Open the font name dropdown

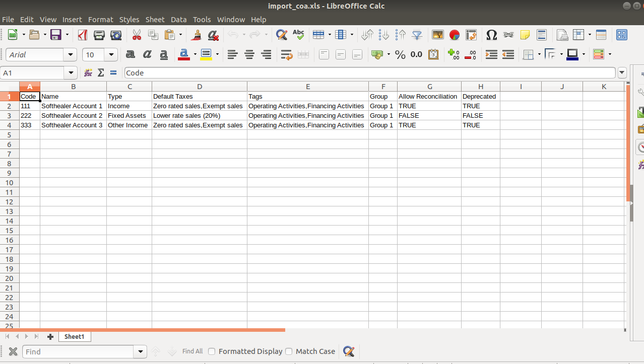[x=70, y=55]
